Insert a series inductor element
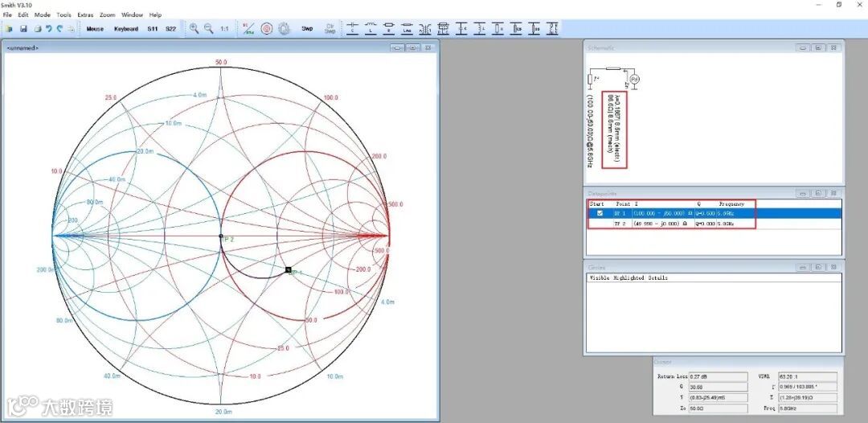The image size is (868, 423). (371, 28)
